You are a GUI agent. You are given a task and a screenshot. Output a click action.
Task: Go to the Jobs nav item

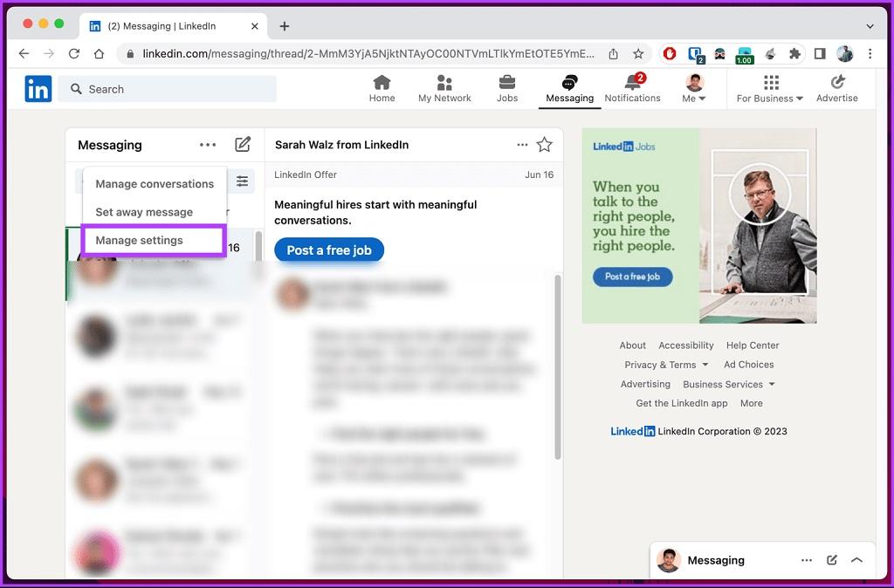507,89
